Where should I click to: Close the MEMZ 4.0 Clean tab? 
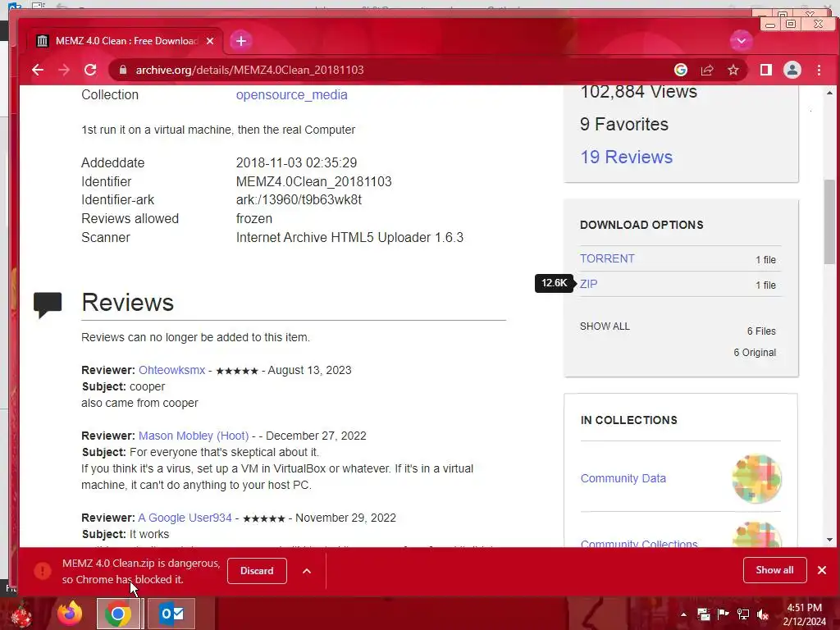coord(210,41)
